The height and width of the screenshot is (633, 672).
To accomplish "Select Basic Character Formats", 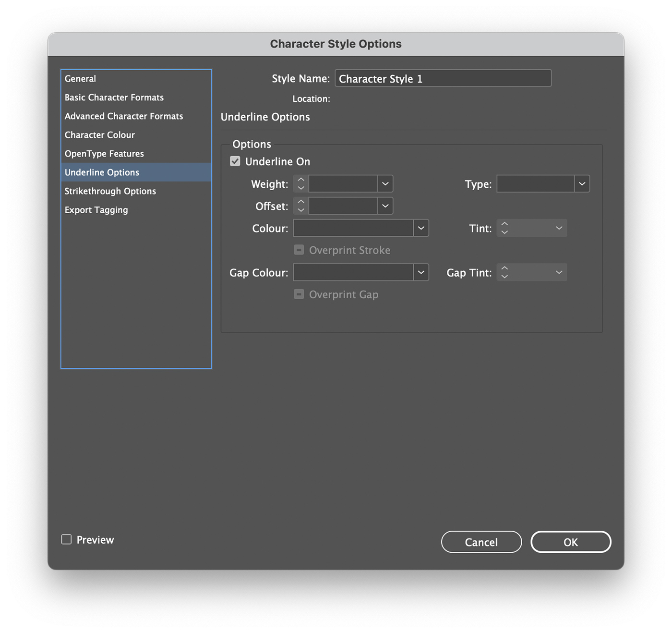I will pos(136,97).
